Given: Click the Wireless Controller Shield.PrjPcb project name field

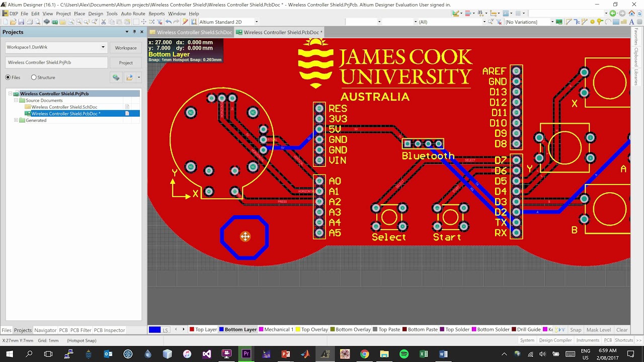Looking at the screenshot, I should (x=56, y=62).
